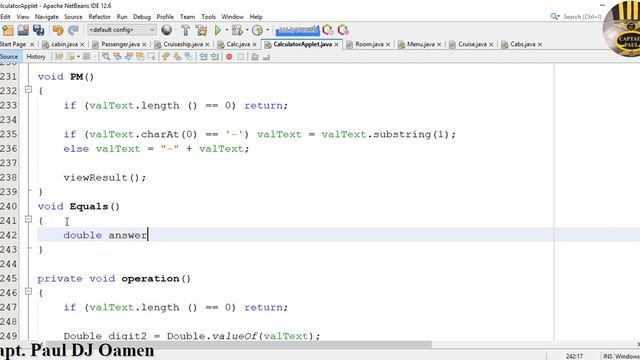Switch to the Cruiseship.java tab
This screenshot has height=360, width=640.
pyautogui.click(x=182, y=44)
